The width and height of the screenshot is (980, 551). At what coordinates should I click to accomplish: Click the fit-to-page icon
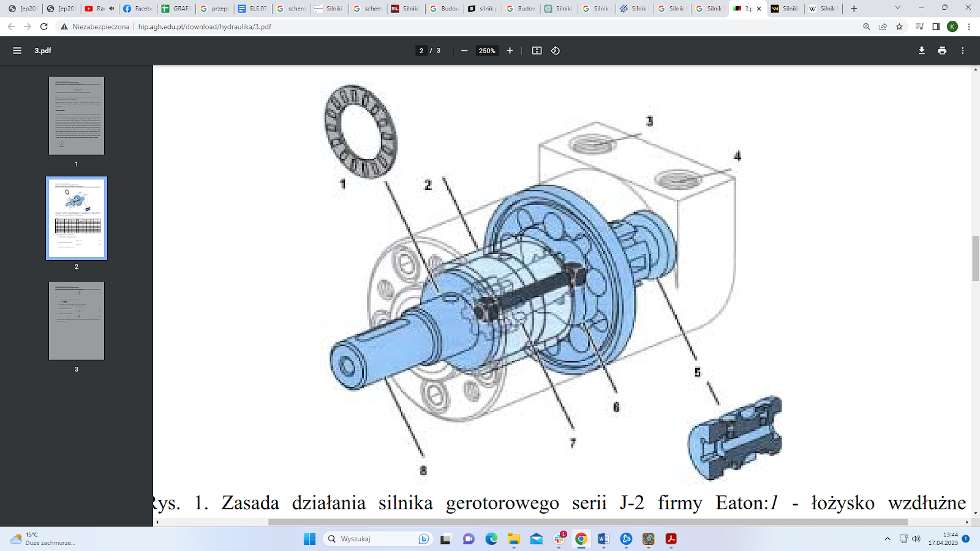[x=537, y=51]
